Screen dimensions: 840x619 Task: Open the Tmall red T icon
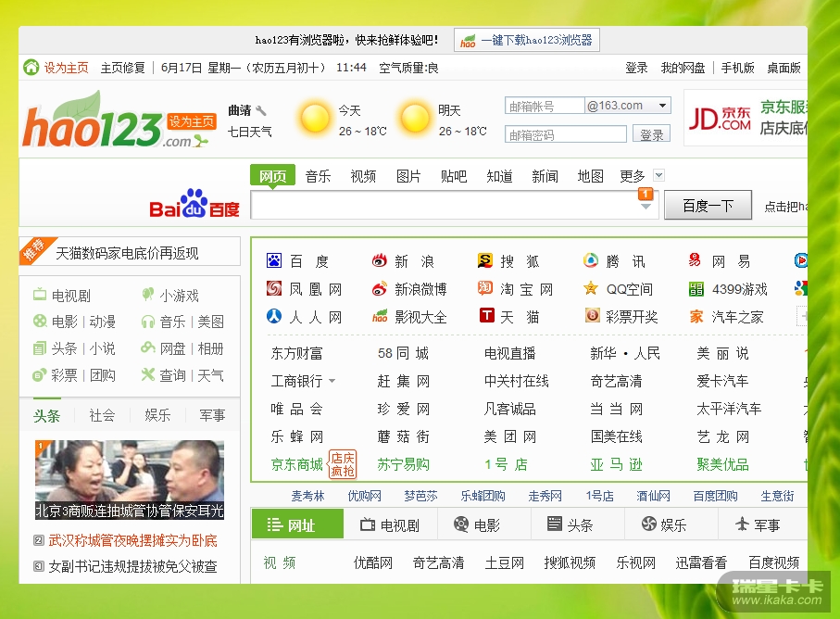click(x=486, y=315)
